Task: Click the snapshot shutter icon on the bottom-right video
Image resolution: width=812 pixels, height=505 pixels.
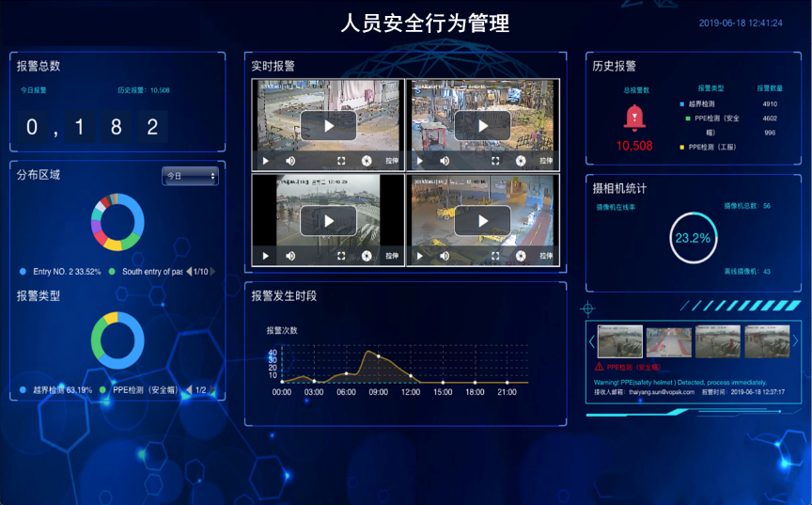Action: point(521,255)
